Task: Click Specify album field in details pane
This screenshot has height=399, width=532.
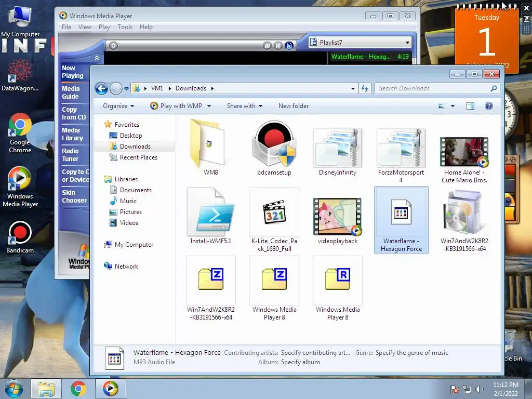Action: (x=300, y=362)
